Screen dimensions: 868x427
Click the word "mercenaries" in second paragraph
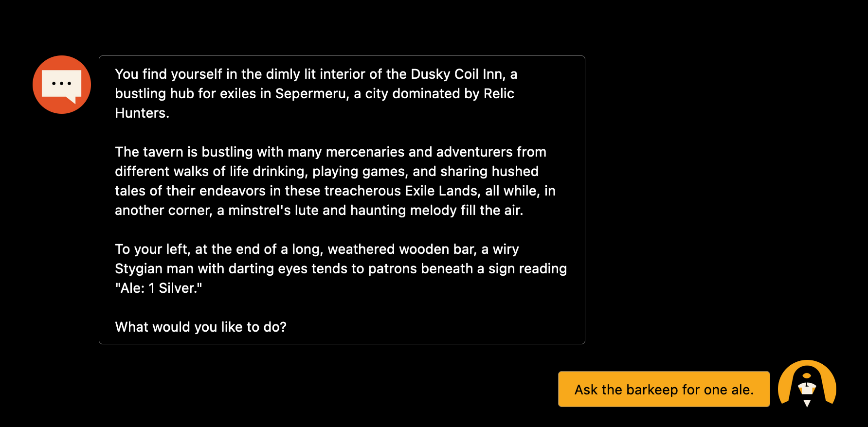pyautogui.click(x=365, y=152)
